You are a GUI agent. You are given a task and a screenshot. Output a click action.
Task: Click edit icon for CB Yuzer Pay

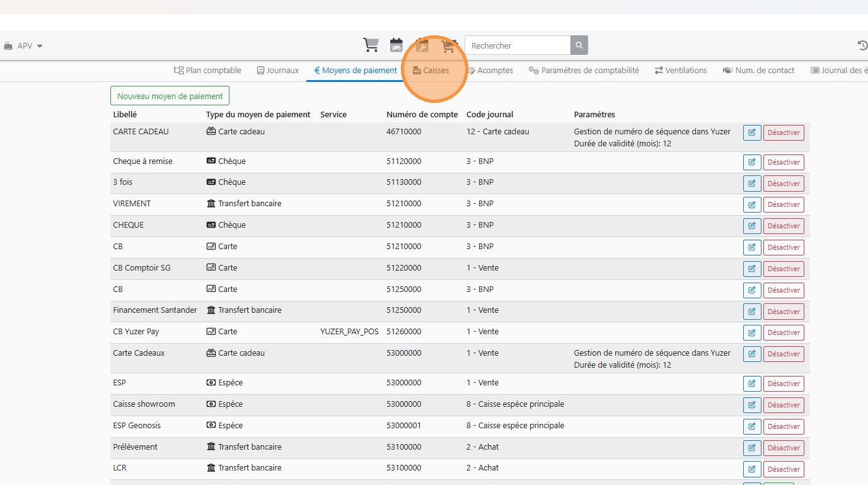pyautogui.click(x=752, y=332)
